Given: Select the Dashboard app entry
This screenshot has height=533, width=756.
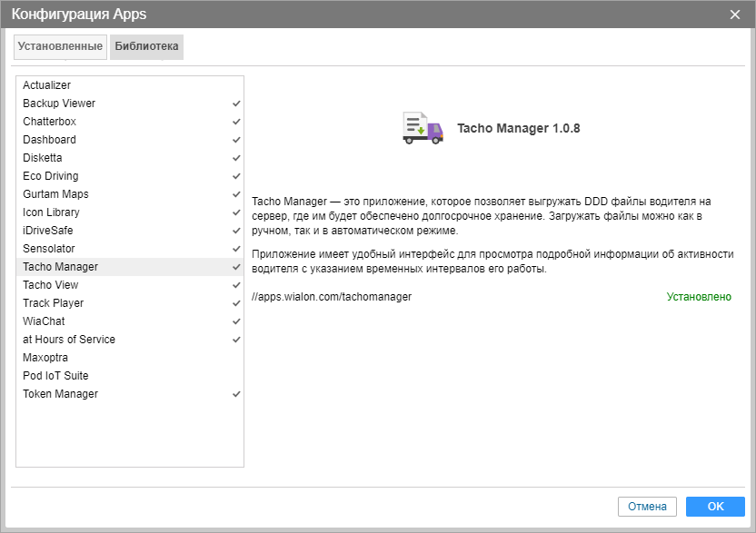Looking at the screenshot, I should [130, 140].
